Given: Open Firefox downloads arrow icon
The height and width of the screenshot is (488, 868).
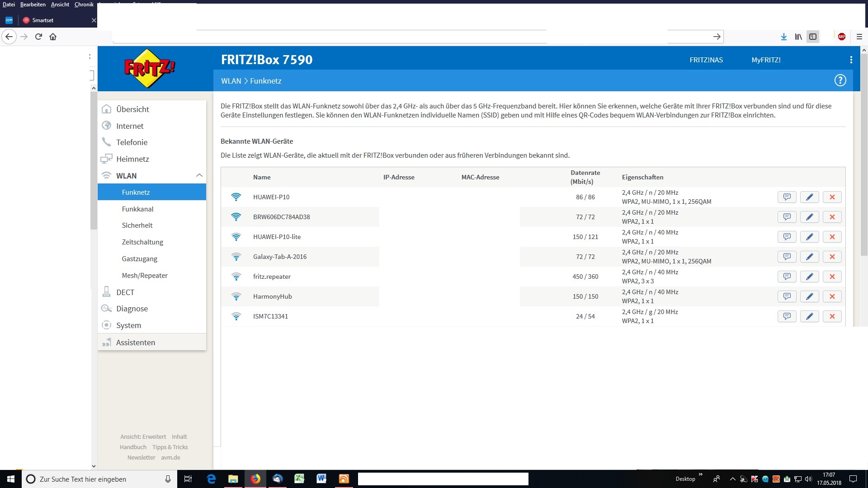Looking at the screenshot, I should [x=783, y=37].
